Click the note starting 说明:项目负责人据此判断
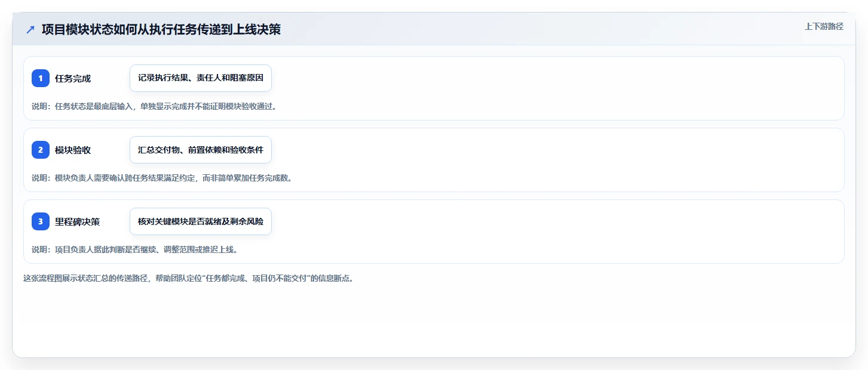This screenshot has width=868, height=370. [x=136, y=249]
